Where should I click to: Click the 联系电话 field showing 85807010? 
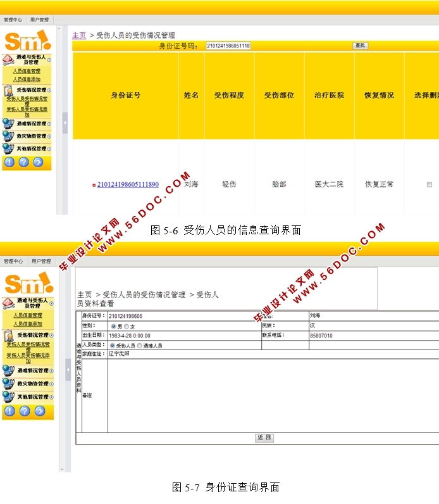pos(374,336)
